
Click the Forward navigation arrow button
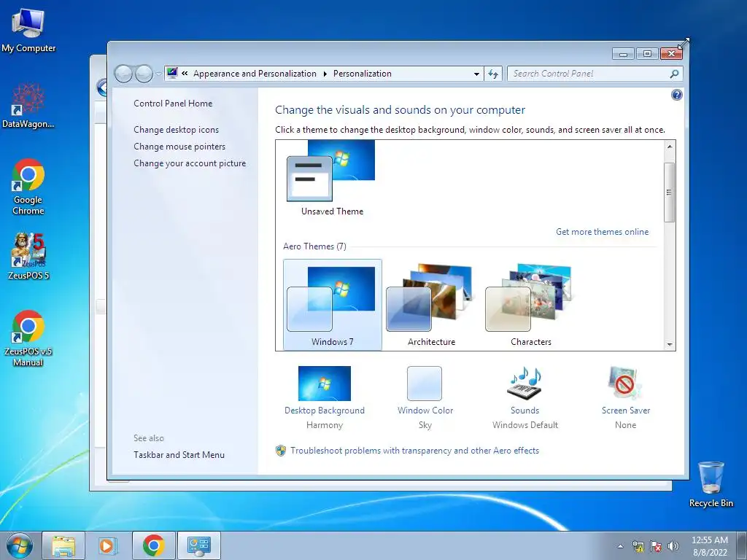pyautogui.click(x=144, y=74)
